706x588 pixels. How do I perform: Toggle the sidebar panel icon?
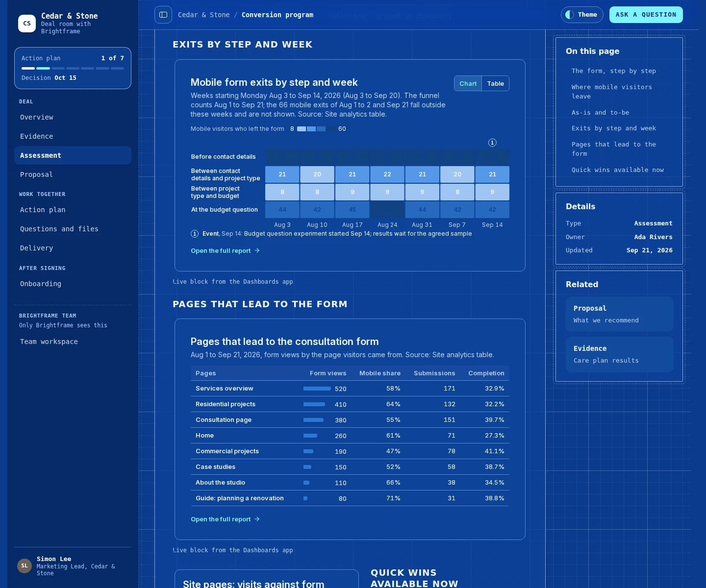pos(163,15)
